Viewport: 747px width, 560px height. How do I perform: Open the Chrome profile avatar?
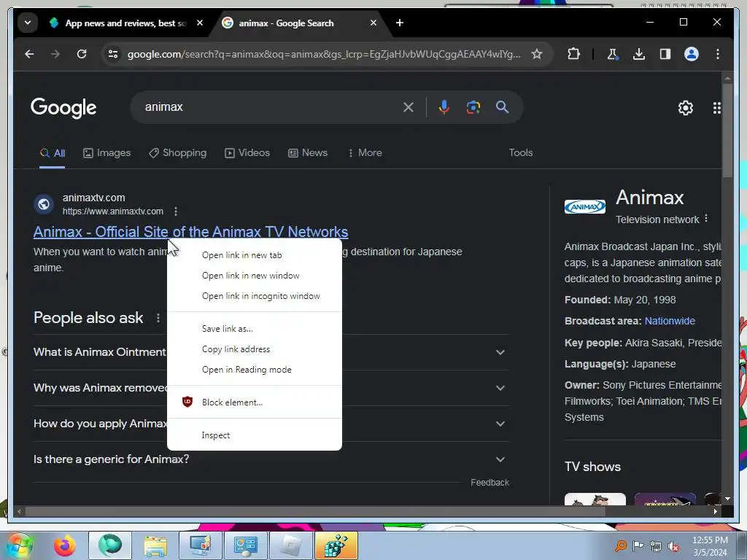[x=692, y=54]
